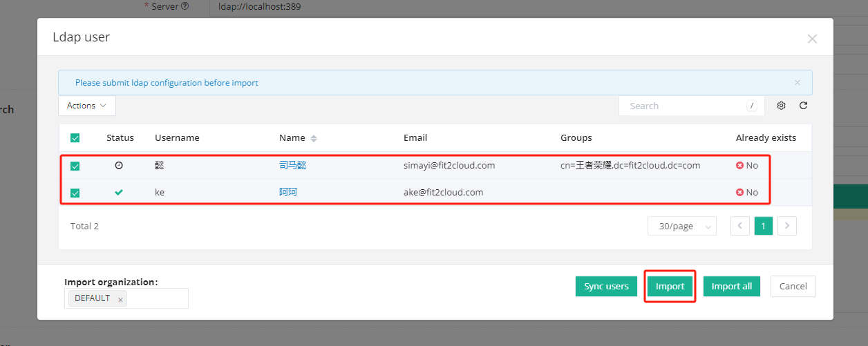Select page 1 in pagination
Image resolution: width=868 pixels, height=346 pixels.
(764, 226)
